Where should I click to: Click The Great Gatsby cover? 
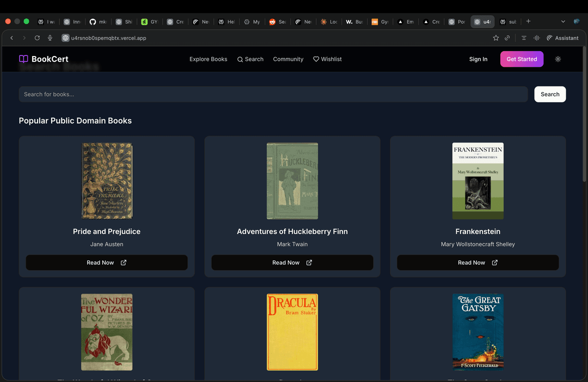tap(478, 332)
